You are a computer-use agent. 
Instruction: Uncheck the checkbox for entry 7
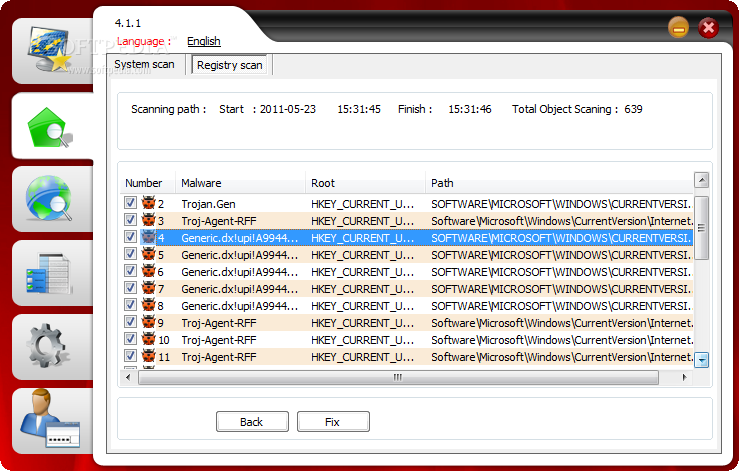click(130, 288)
